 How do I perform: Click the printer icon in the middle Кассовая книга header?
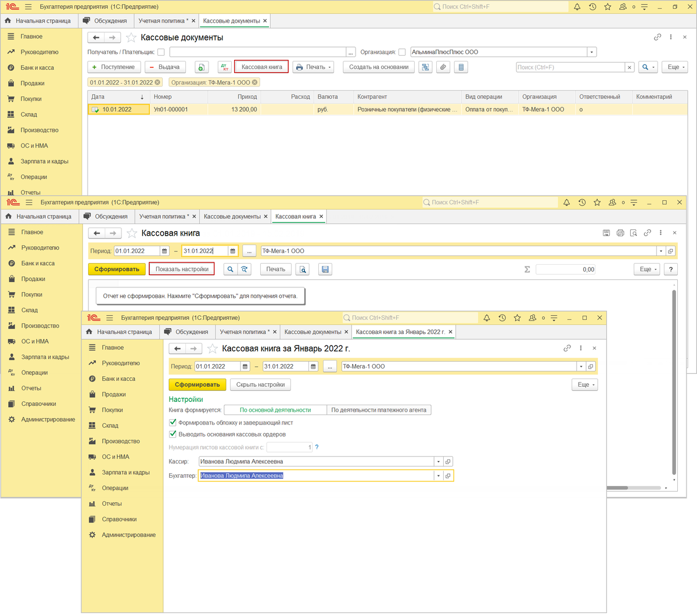pos(620,233)
